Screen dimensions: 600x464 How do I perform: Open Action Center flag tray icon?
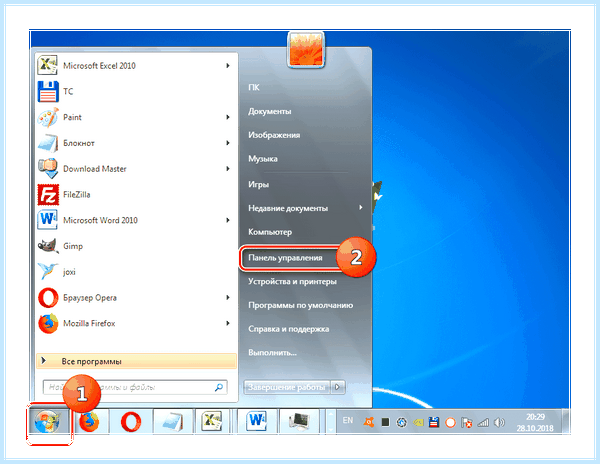(x=466, y=422)
